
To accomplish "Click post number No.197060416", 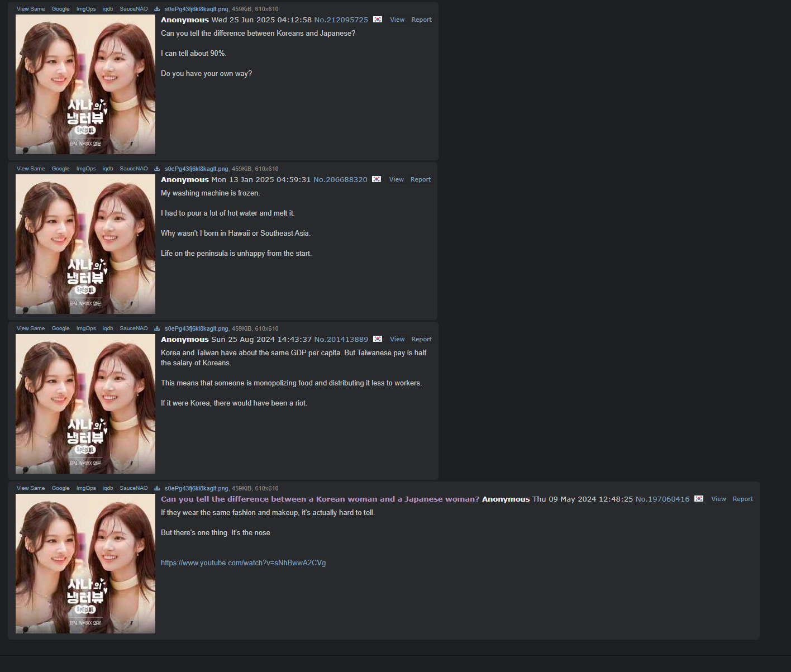I will coord(663,499).
